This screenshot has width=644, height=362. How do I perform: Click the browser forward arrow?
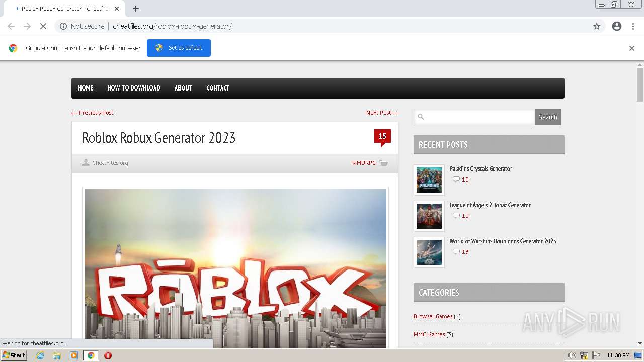click(27, 26)
